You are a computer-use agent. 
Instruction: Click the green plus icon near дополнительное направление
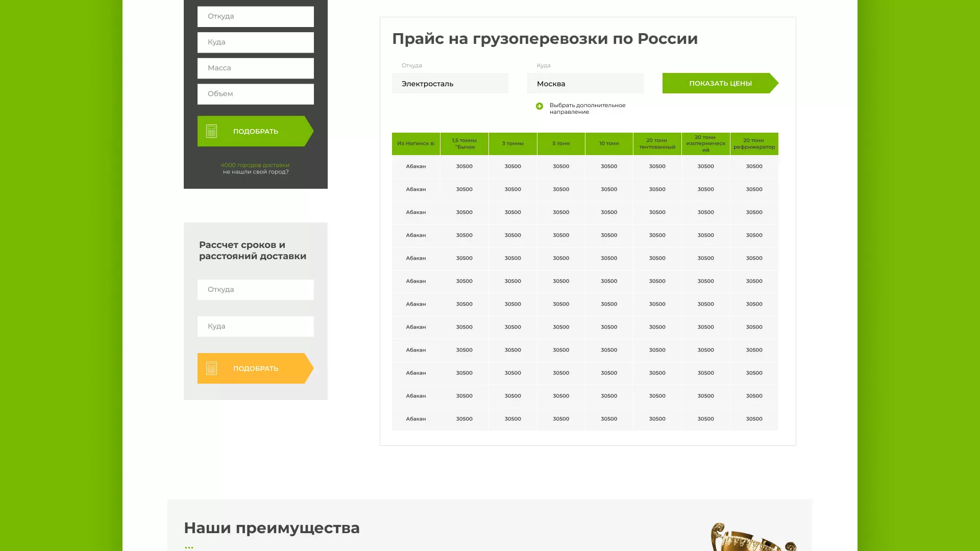coord(539,106)
